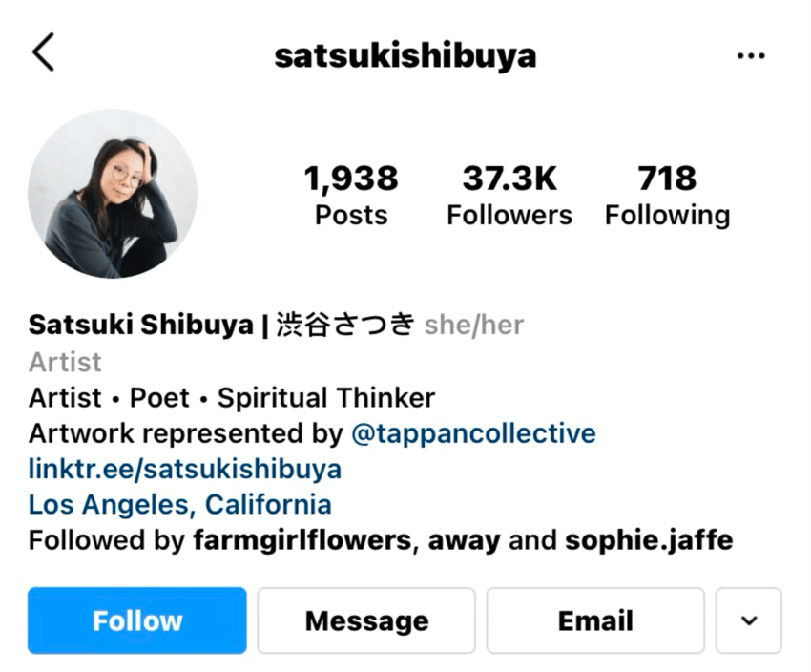Screen dimensions: 811x672
Task: Tap the gray Artist category label
Action: (x=65, y=362)
